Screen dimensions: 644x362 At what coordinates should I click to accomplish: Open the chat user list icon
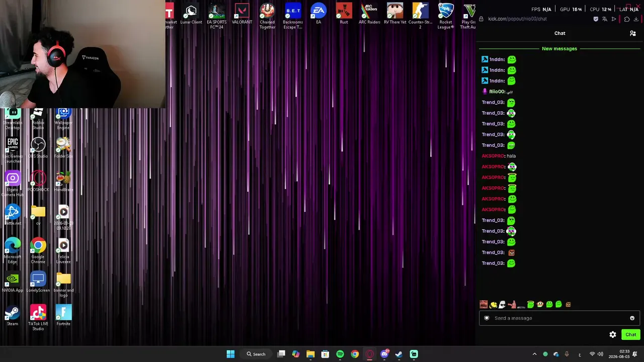tap(633, 33)
